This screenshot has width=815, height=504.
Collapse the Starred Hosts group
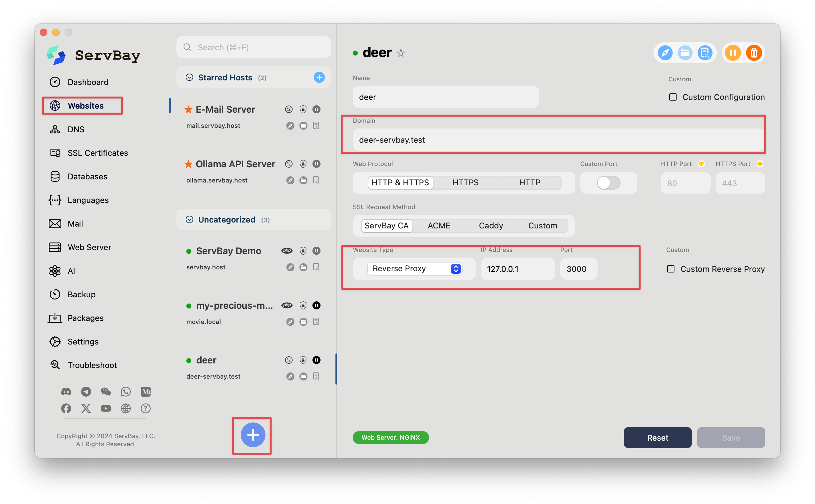click(189, 77)
